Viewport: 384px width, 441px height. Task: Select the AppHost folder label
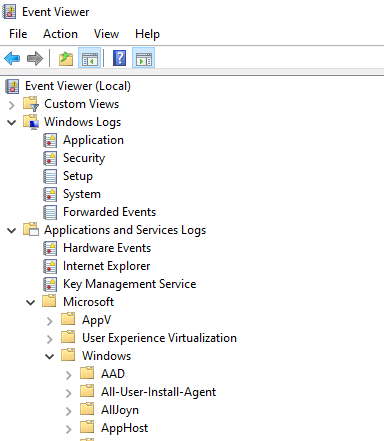(124, 428)
